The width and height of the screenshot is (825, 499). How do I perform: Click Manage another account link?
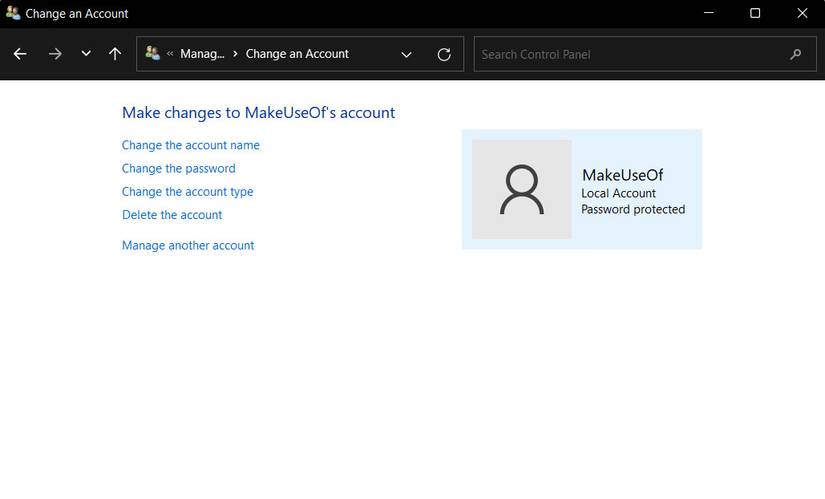[x=188, y=245]
